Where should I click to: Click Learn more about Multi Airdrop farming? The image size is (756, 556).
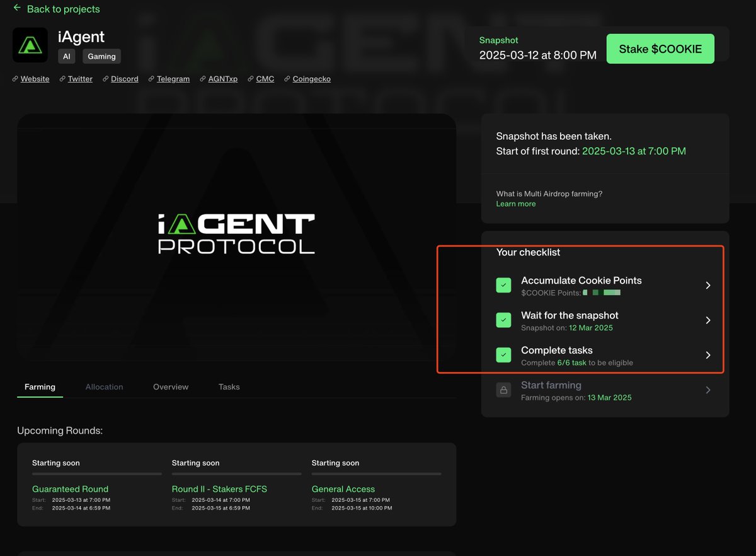click(x=516, y=204)
